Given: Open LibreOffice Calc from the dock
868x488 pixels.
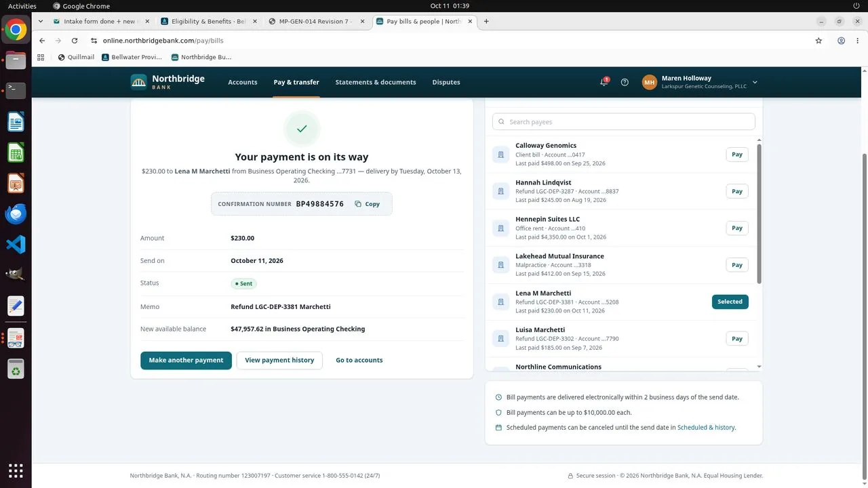Looking at the screenshot, I should [16, 152].
